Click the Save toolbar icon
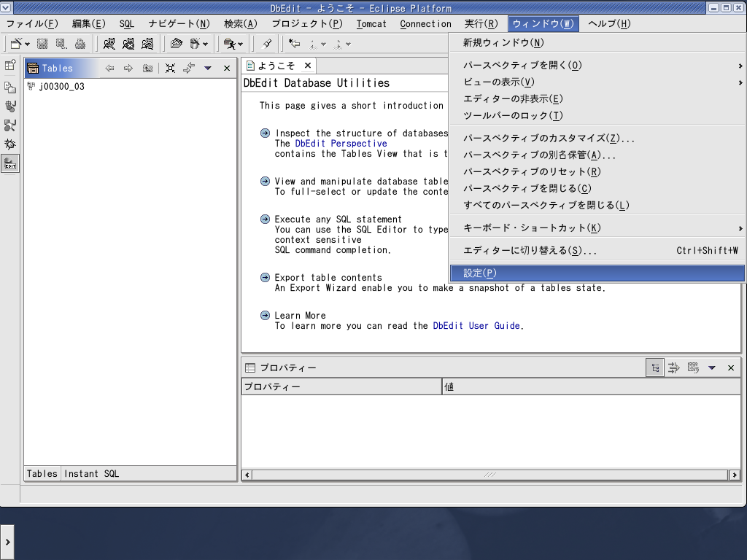 point(42,44)
